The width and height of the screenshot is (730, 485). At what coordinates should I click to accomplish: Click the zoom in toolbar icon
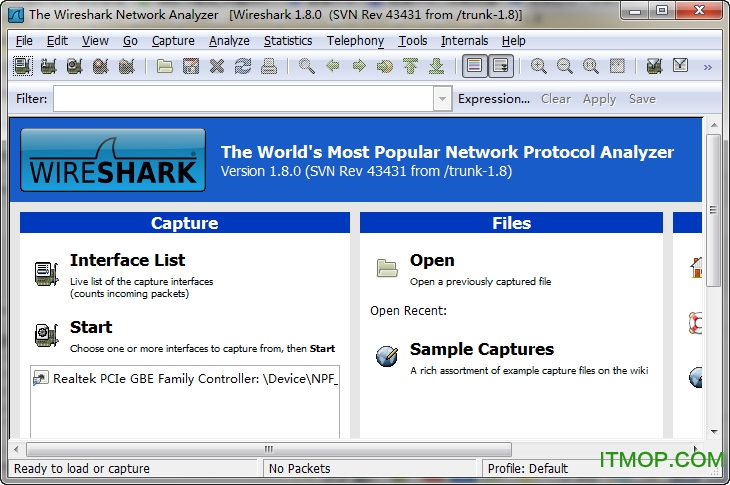coord(539,67)
